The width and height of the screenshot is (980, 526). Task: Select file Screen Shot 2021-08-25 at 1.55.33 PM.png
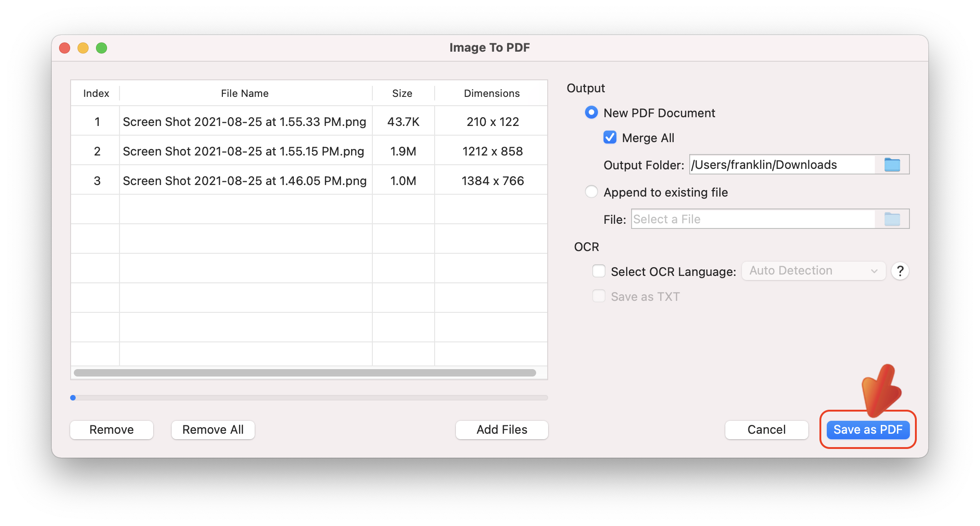[x=245, y=122]
